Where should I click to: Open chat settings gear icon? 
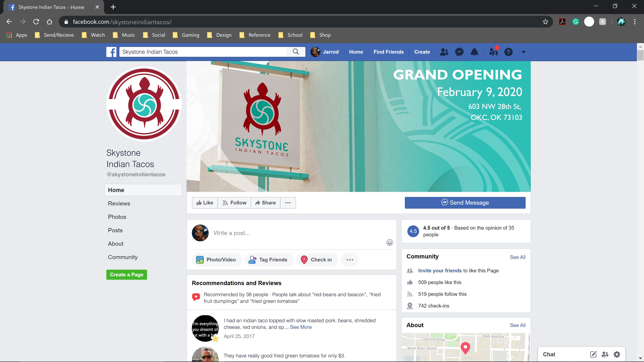(x=617, y=354)
